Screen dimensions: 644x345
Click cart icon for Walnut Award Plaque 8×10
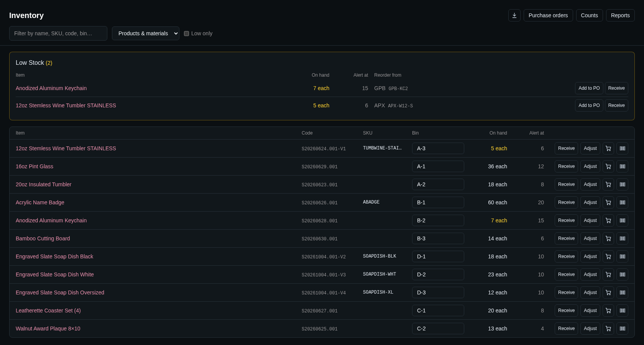[608, 329]
